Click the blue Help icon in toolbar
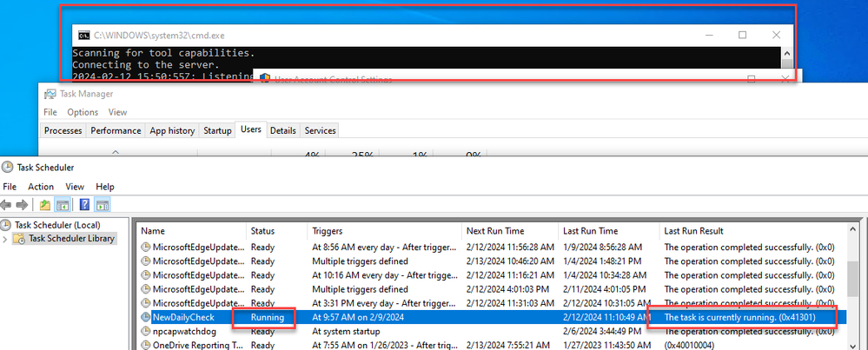The width and height of the screenshot is (868, 350). [85, 205]
